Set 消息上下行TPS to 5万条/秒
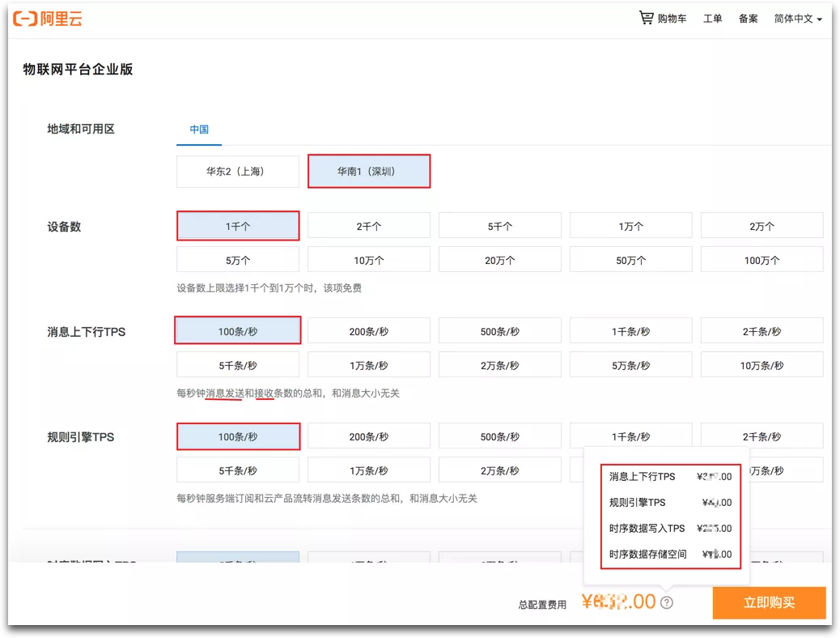The image size is (840, 638). [631, 365]
